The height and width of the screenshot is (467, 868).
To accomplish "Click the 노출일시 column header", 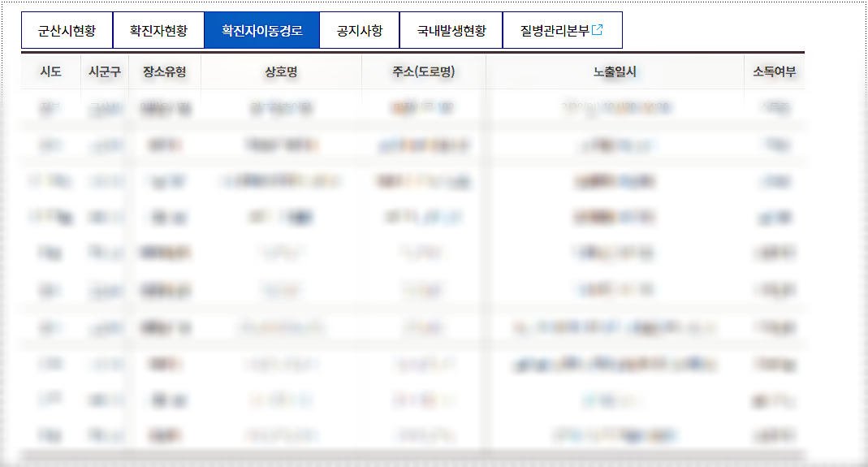I will (615, 71).
